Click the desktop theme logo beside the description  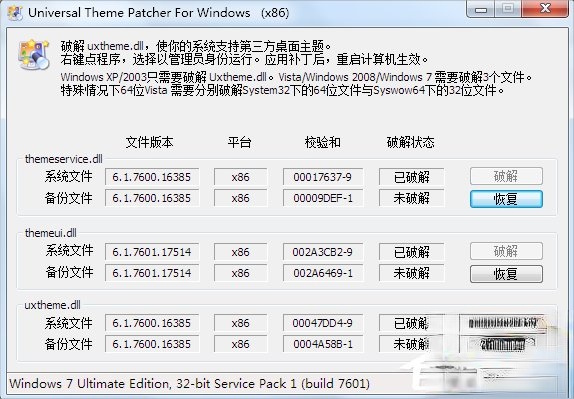point(34,55)
